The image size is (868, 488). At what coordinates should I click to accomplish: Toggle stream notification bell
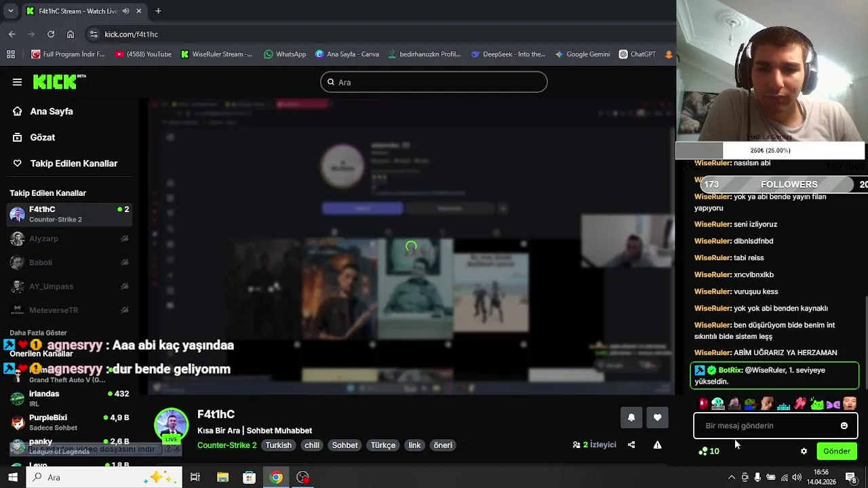pos(631,418)
